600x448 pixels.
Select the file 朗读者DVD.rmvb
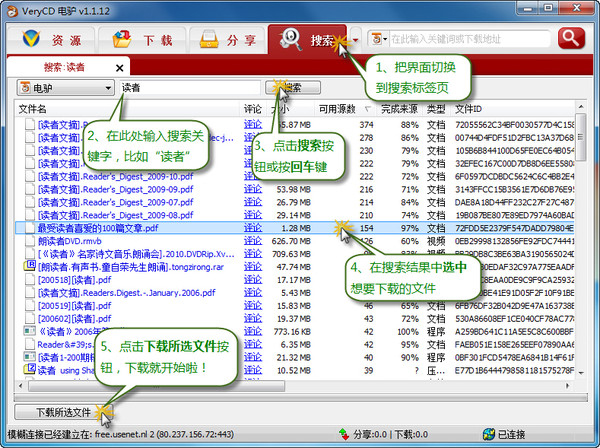pyautogui.click(x=69, y=241)
